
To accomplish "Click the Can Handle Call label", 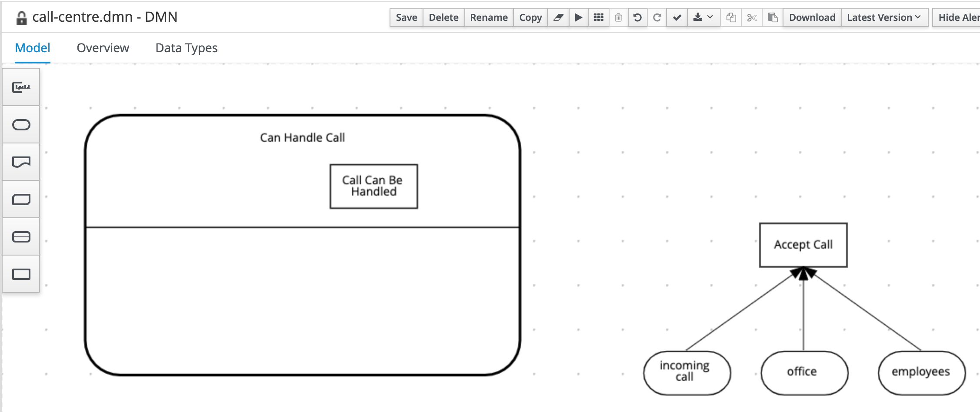I will point(303,138).
